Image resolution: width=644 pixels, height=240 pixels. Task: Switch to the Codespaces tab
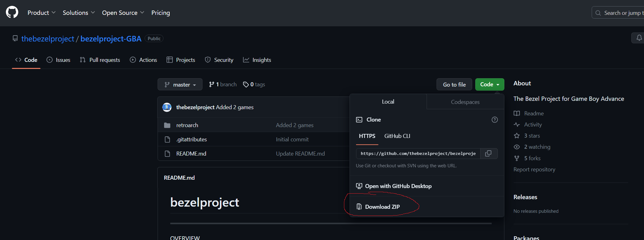465,102
